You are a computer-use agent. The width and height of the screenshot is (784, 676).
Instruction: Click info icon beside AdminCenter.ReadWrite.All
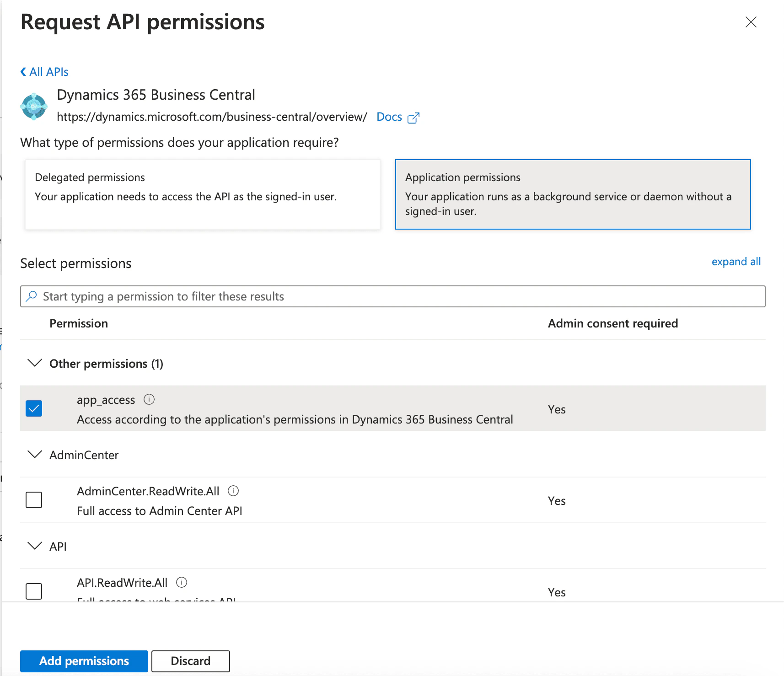(233, 491)
